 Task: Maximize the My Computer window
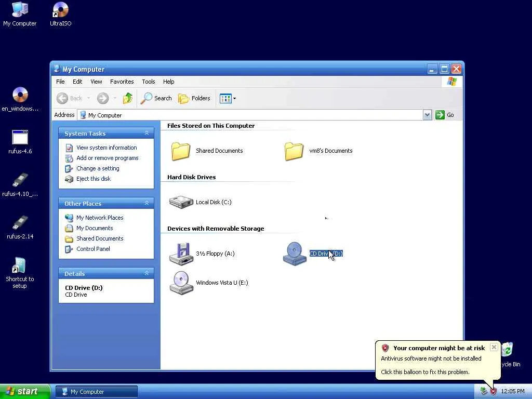(x=444, y=69)
